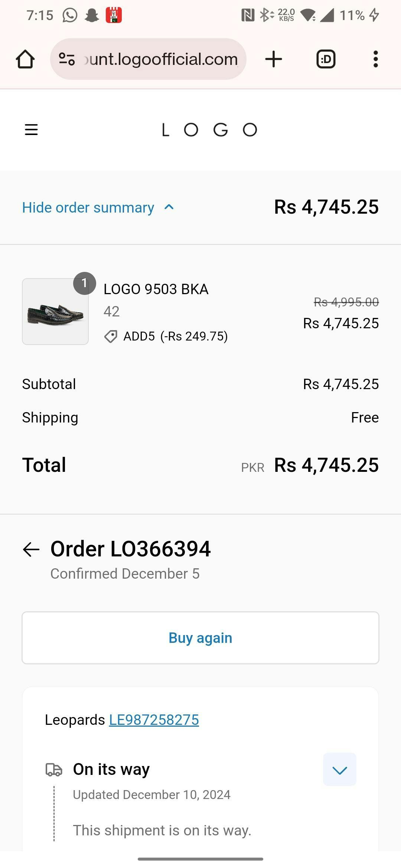
Task: Open the tab switcher icon
Action: click(326, 59)
